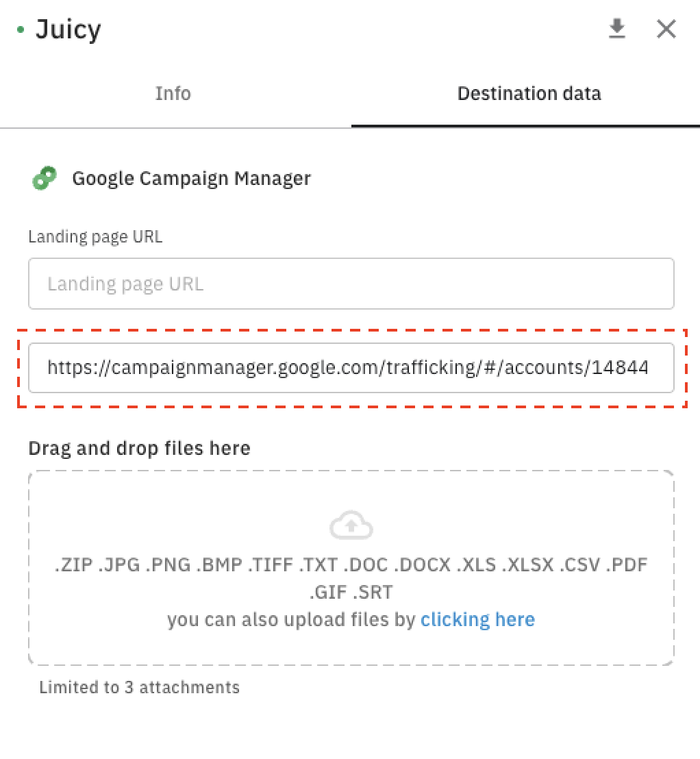Viewport: 700px width, 759px height.
Task: Click the ".GIF .SRT" file types line
Action: click(351, 592)
